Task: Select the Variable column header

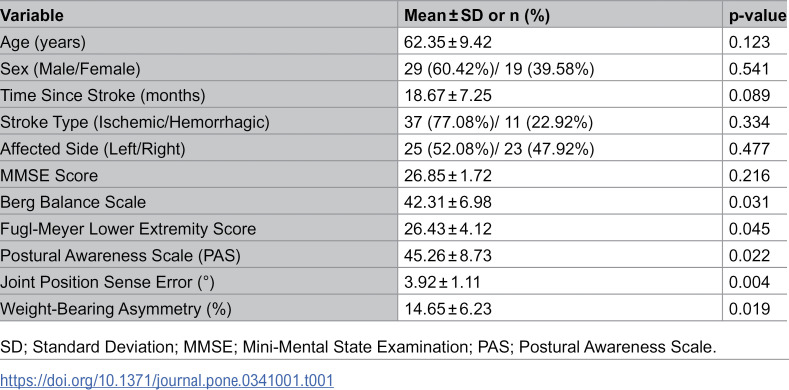Action: 32,16
